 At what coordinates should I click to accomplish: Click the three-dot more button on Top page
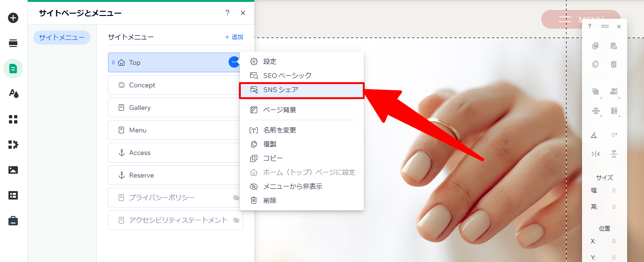pyautogui.click(x=234, y=62)
